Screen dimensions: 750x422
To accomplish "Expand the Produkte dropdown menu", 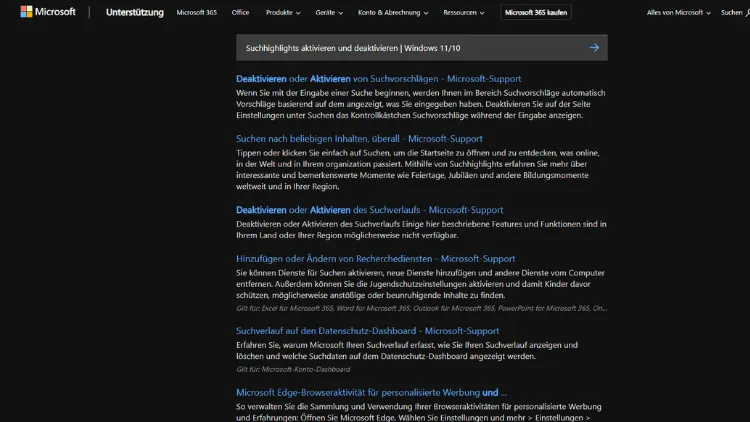I will point(283,12).
